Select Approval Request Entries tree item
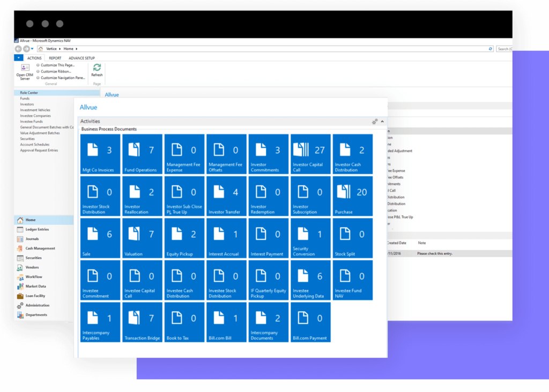Image resolution: width=549 pixels, height=392 pixels. click(39, 150)
